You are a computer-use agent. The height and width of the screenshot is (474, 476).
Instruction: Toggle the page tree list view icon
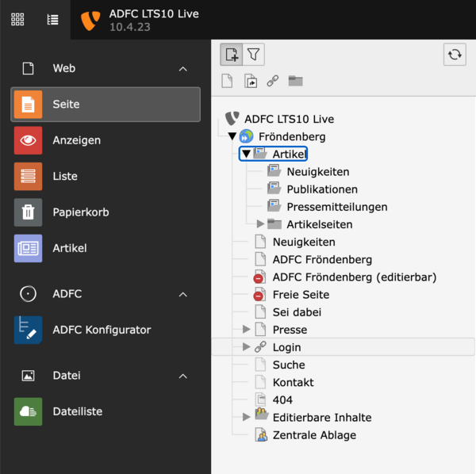(x=52, y=19)
